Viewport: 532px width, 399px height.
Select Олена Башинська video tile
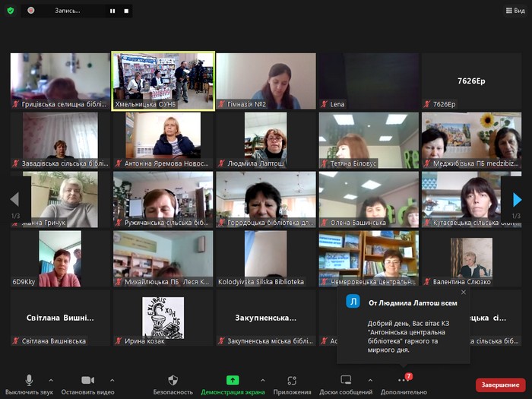click(x=369, y=199)
